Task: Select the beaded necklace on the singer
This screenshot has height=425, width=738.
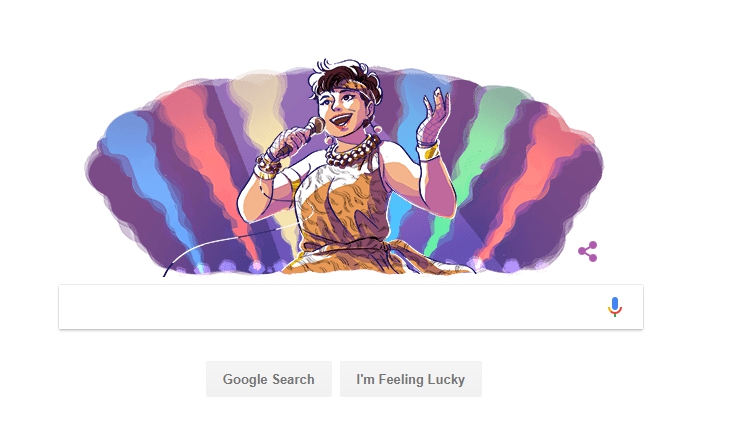Action: click(352, 152)
